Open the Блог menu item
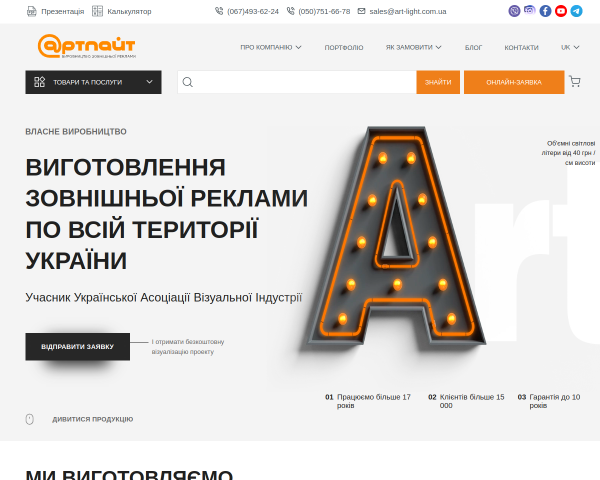The width and height of the screenshot is (600, 480). [473, 47]
